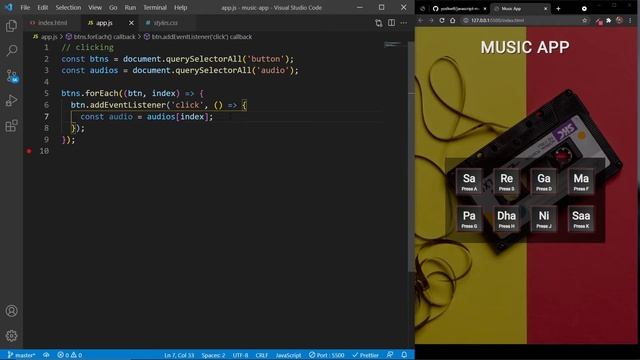Open editor More Actions ellipsis
Screen dimensions: 640x360
pyautogui.click(x=404, y=23)
